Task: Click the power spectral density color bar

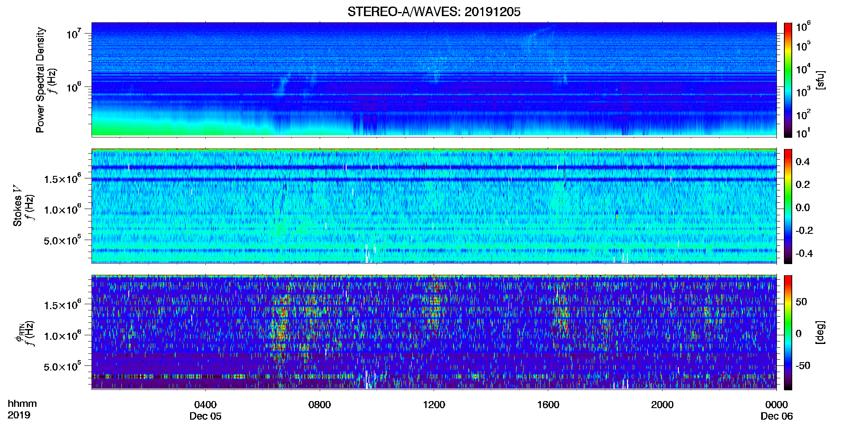Action: [x=788, y=80]
